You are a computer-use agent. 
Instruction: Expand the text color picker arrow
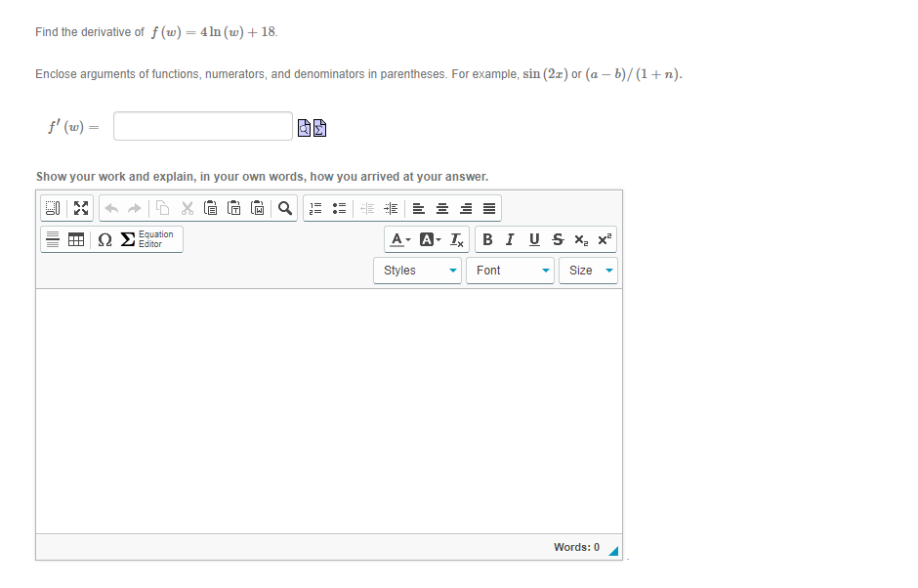coord(408,239)
